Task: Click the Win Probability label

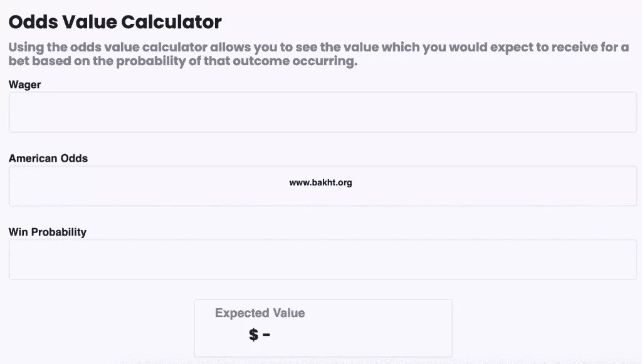Action: pyautogui.click(x=48, y=232)
